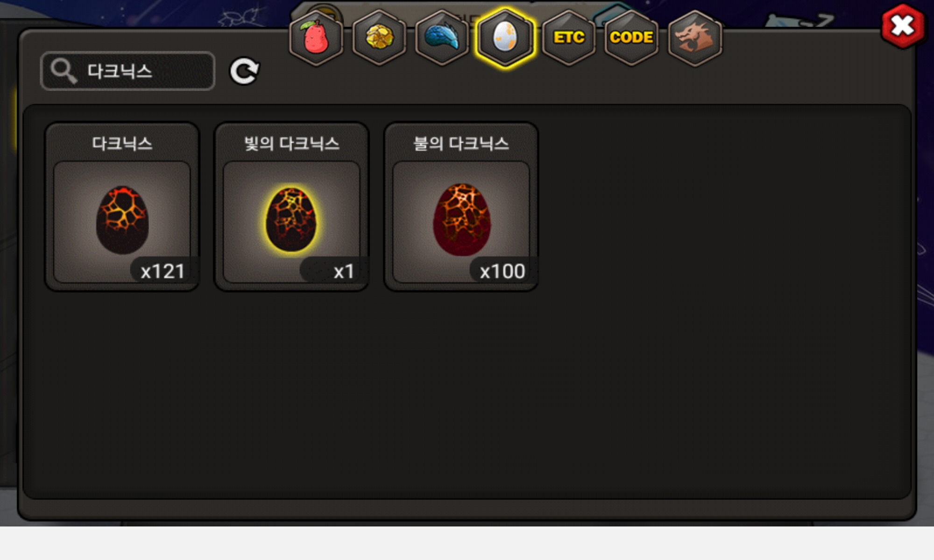
Task: Reset the search with the refresh arrow
Action: click(244, 71)
